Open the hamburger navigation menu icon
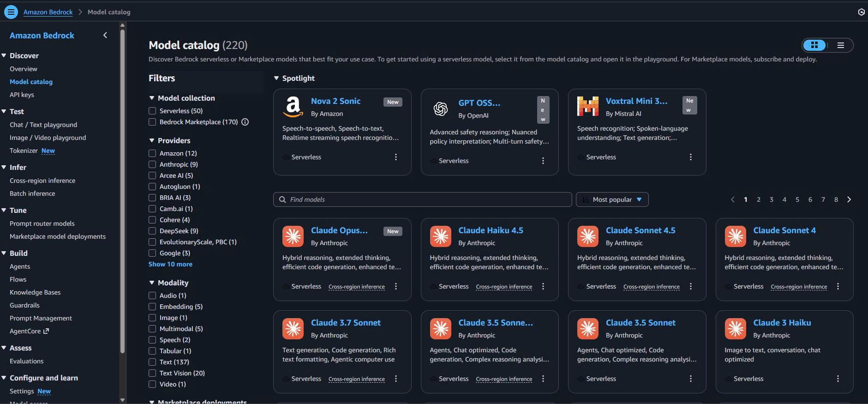Image resolution: width=868 pixels, height=404 pixels. (x=11, y=12)
